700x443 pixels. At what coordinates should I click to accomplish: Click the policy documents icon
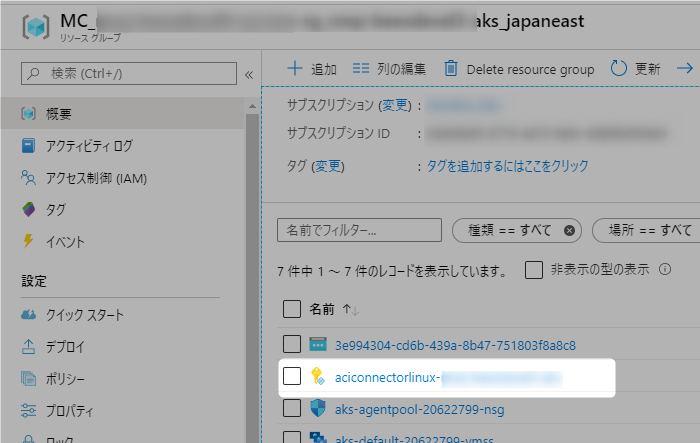[29, 379]
